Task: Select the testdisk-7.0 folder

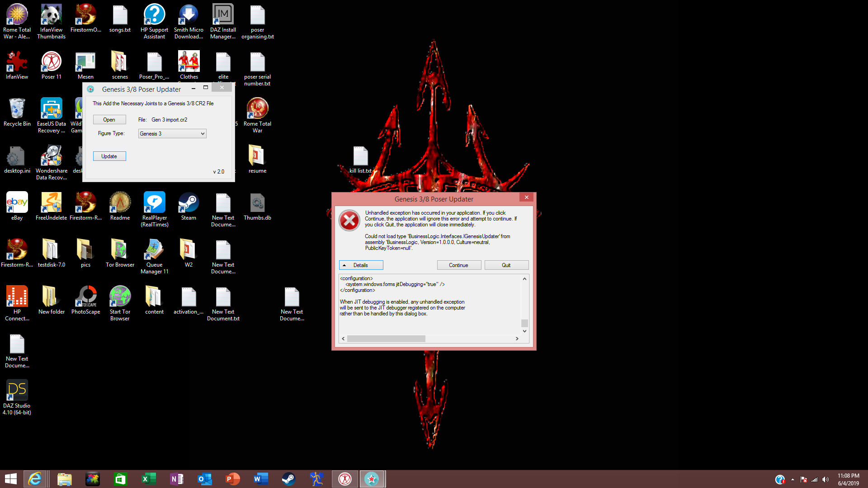Action: click(52, 253)
